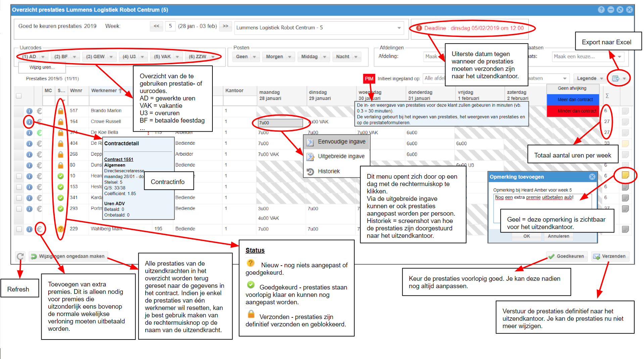Open contract info icon for Brando Marlon
Screen dimensions: 644x359
[x=30, y=111]
